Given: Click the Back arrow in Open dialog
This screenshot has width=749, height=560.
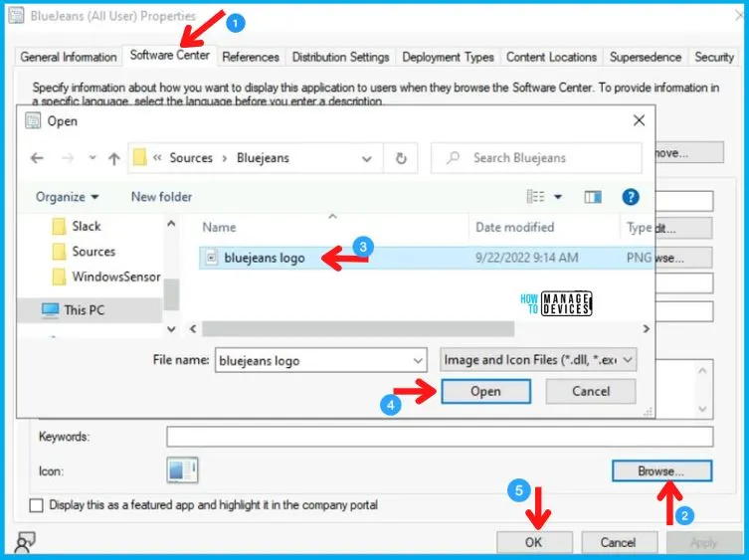Looking at the screenshot, I should (37, 158).
